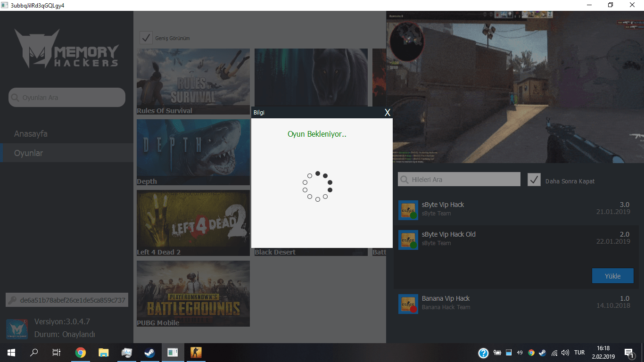Image resolution: width=644 pixels, height=362 pixels.
Task: Toggle the Daha Sonra Kapat checkbox
Action: (x=534, y=180)
